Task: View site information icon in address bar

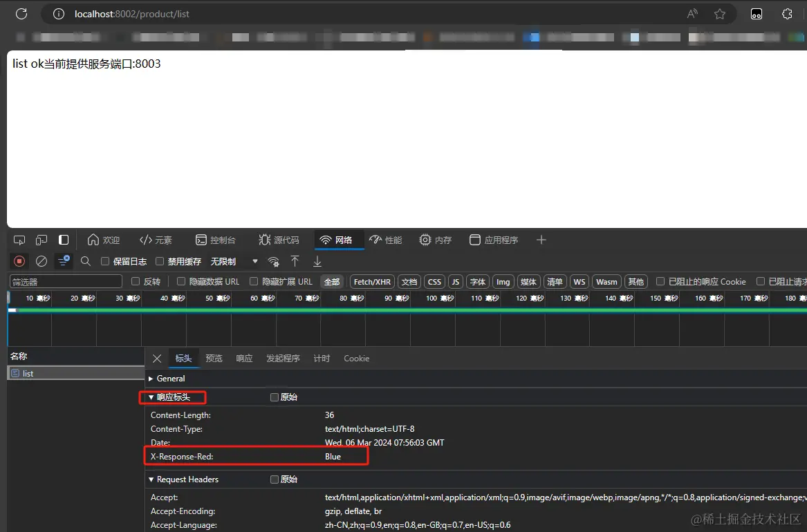Action: 59,14
